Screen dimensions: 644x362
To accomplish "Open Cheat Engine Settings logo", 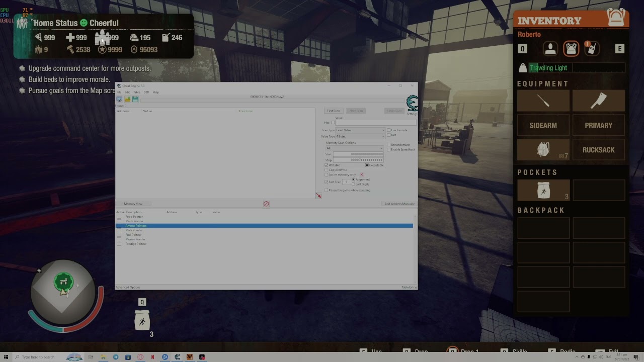I will pyautogui.click(x=412, y=104).
